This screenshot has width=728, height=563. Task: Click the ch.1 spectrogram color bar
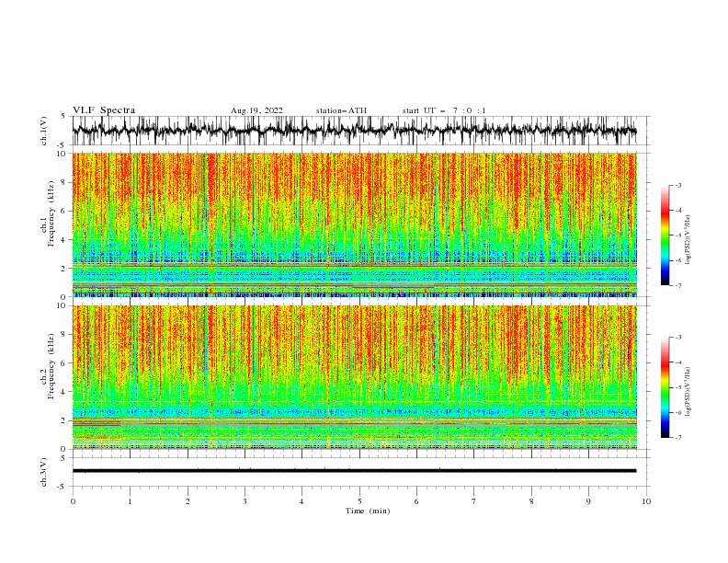665,236
